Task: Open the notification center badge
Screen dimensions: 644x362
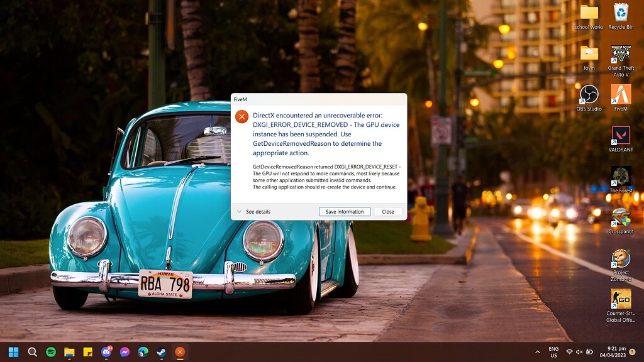Action: point(632,352)
